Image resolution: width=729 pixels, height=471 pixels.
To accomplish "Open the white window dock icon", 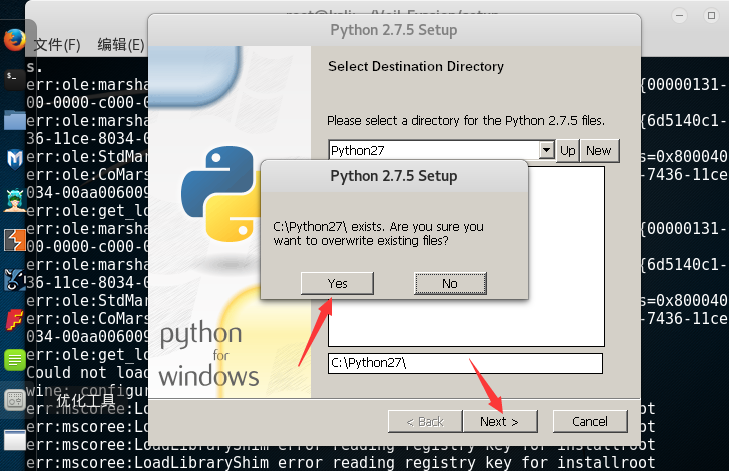I will pos(15,440).
